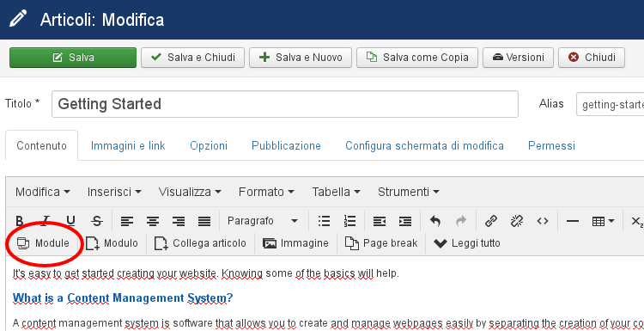
Task: Align text right
Action: pyautogui.click(x=179, y=222)
